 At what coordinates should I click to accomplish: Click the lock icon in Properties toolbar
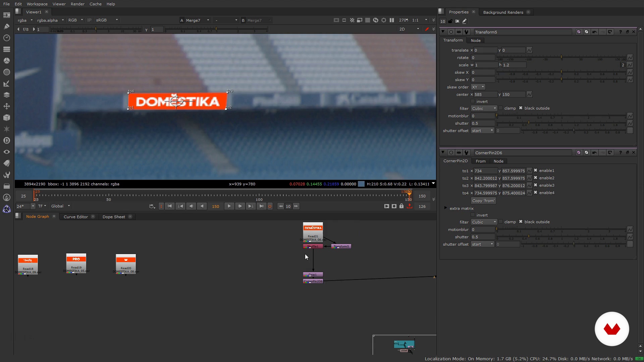tap(450, 21)
